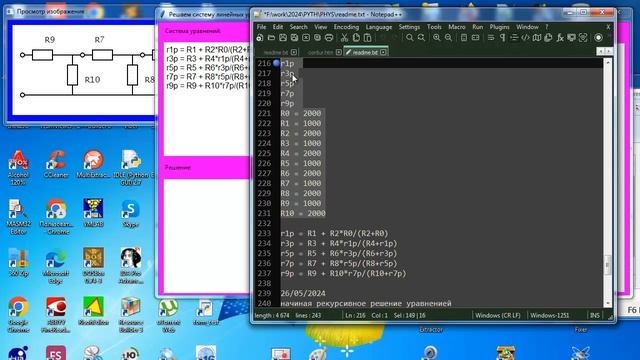Click the Print icon in Notepad++ toolbar
The image size is (640, 360).
coord(329,38)
